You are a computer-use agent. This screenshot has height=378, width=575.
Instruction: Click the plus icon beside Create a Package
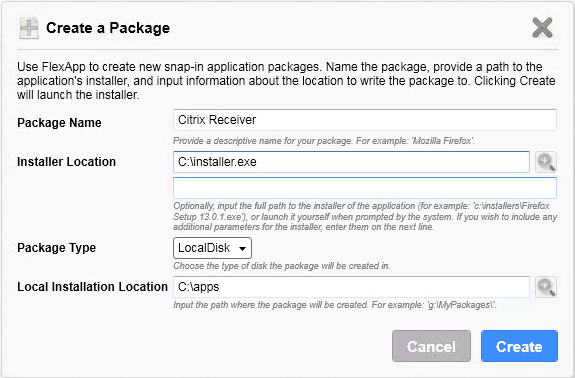[29, 28]
